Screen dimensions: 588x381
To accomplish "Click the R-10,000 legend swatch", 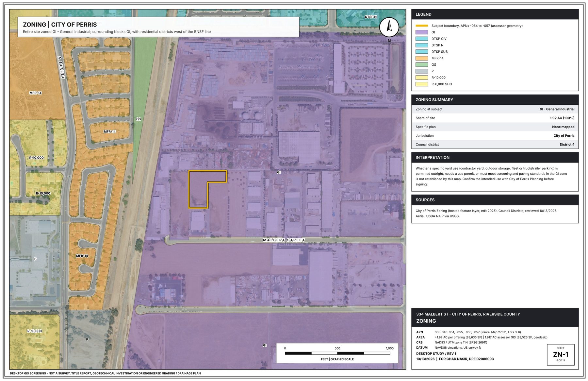I will click(x=422, y=78).
